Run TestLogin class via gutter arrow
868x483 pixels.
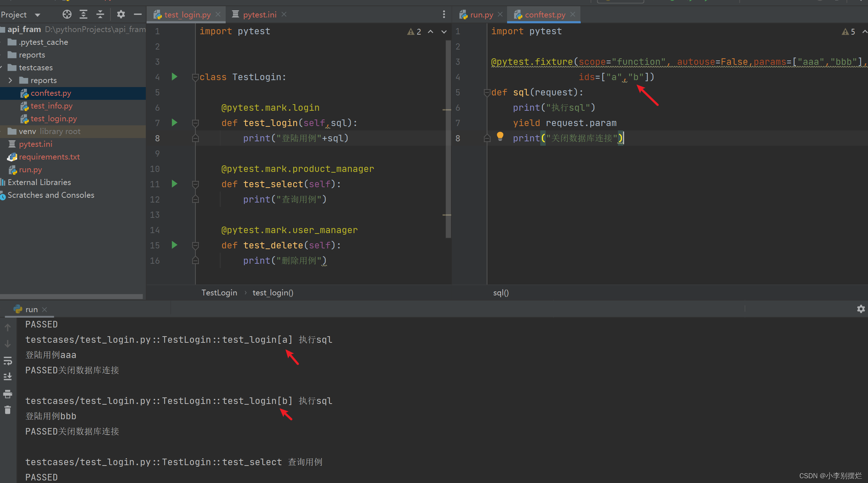(174, 77)
